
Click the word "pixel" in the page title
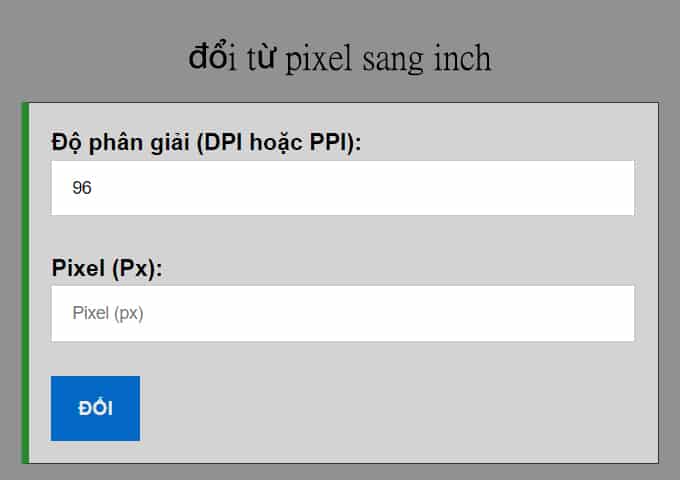click(x=319, y=59)
